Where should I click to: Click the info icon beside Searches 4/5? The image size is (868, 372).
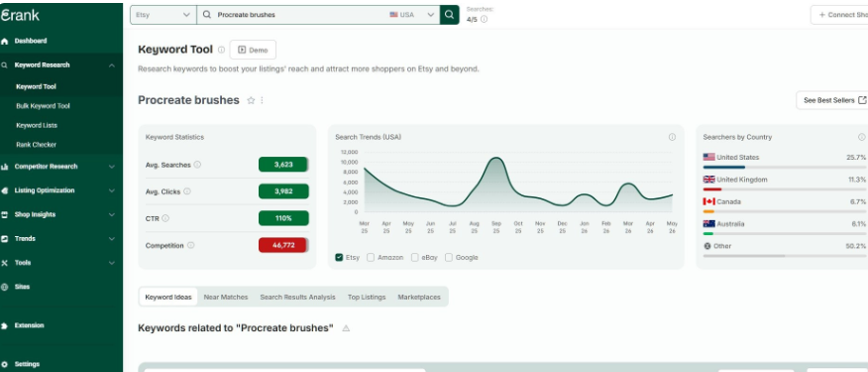coord(485,20)
